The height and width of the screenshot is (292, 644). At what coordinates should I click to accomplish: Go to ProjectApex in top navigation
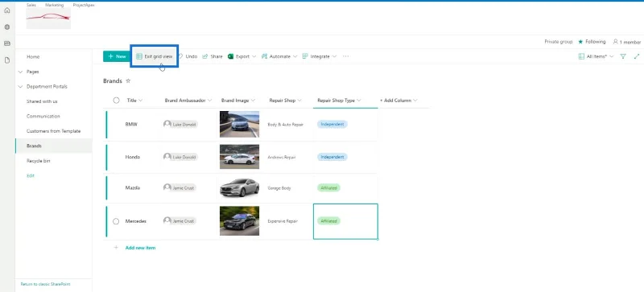pyautogui.click(x=84, y=5)
